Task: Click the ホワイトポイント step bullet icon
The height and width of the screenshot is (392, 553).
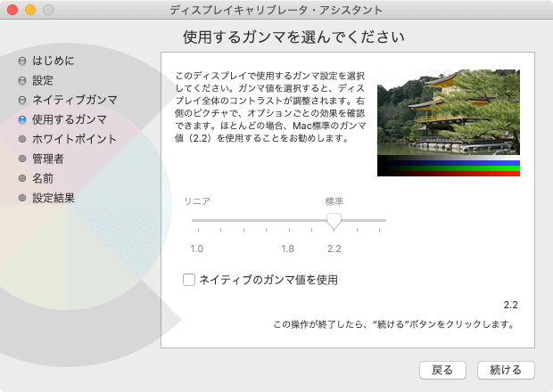Action: (x=22, y=139)
